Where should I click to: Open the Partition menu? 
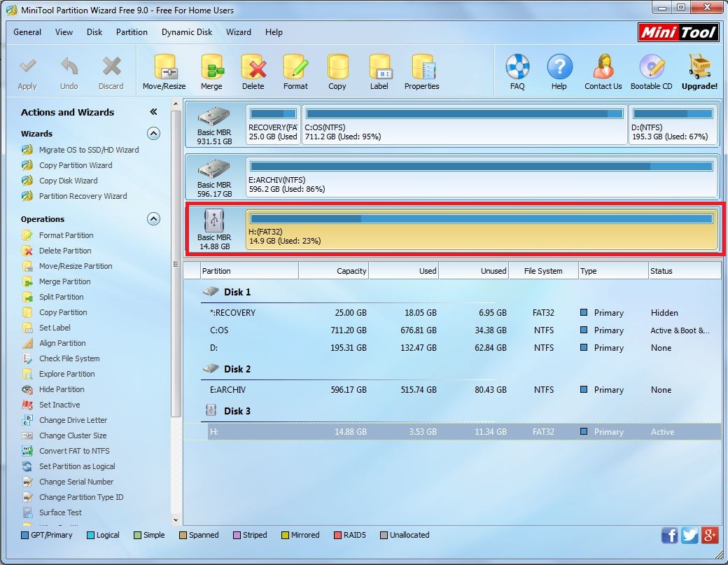point(132,32)
